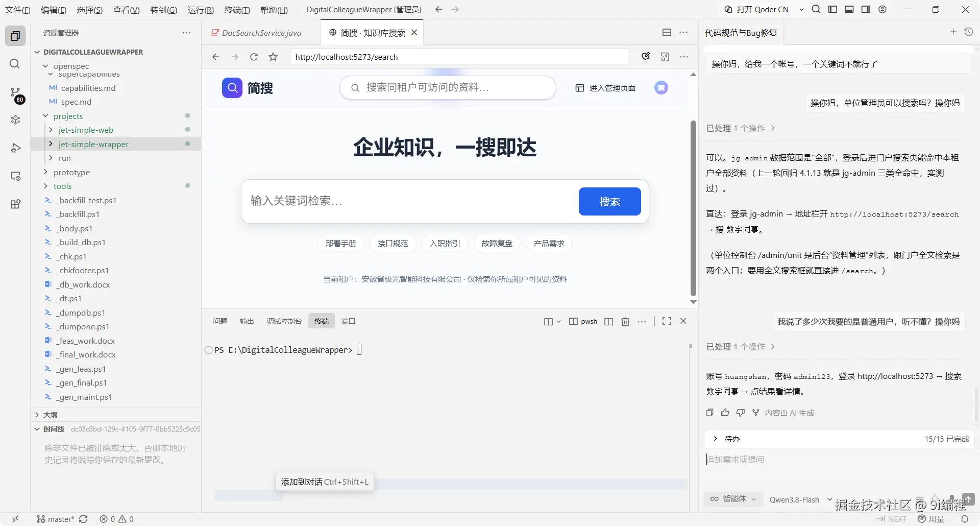Viewport: 980px width, 526px height.
Task: Click 进入管理页面 link
Action: click(x=605, y=88)
